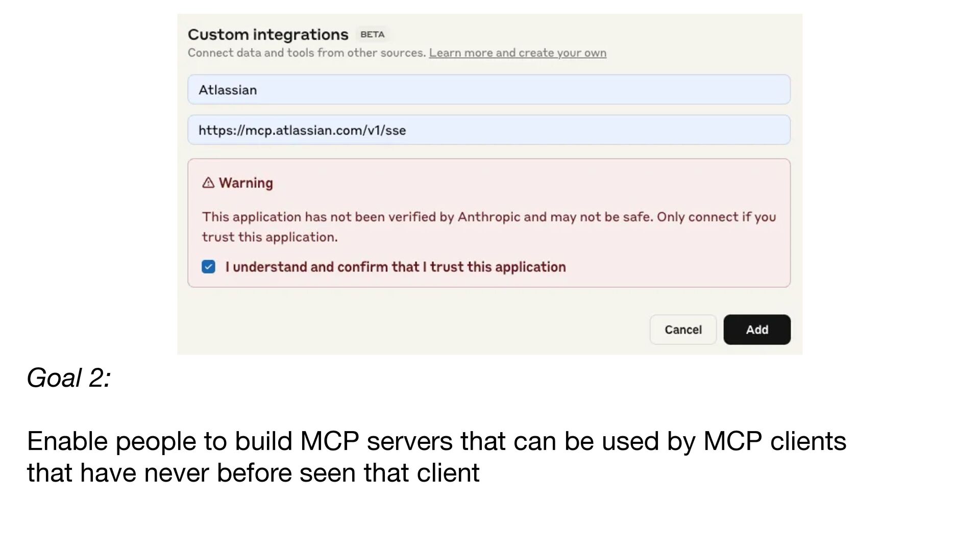This screenshot has height=551, width=980.
Task: Click blank dialog area left of Cancel
Action: coord(408,330)
